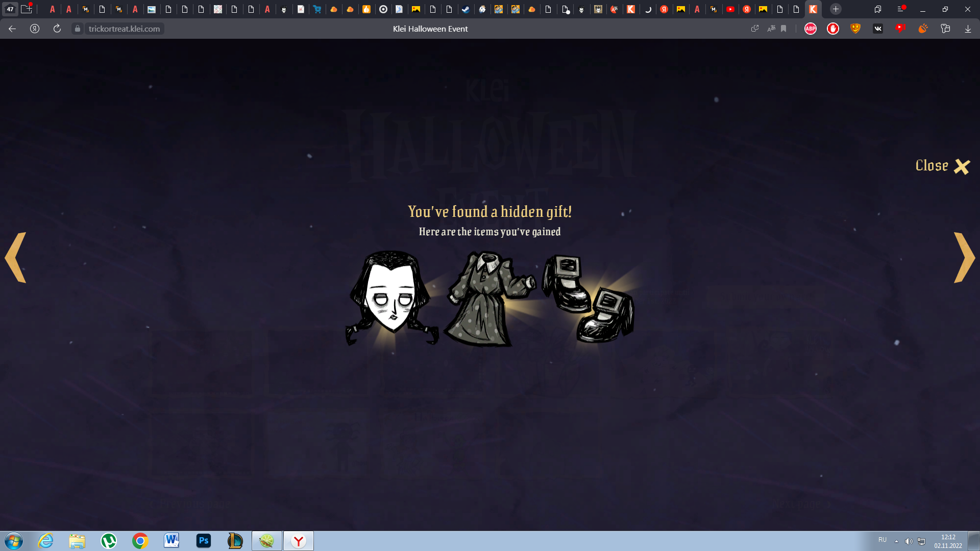Image resolution: width=980 pixels, height=551 pixels.
Task: Close the hidden gift overlay
Action: click(942, 166)
